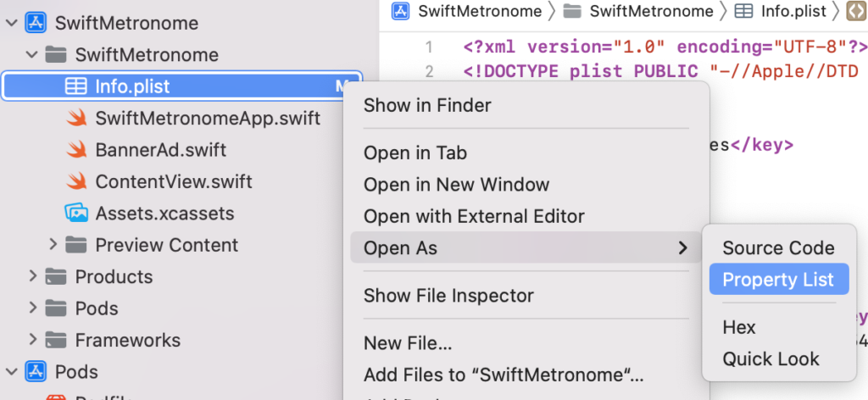The width and height of the screenshot is (868, 400).
Task: Click SwiftMetronome project name in breadcrumb
Action: 480,11
